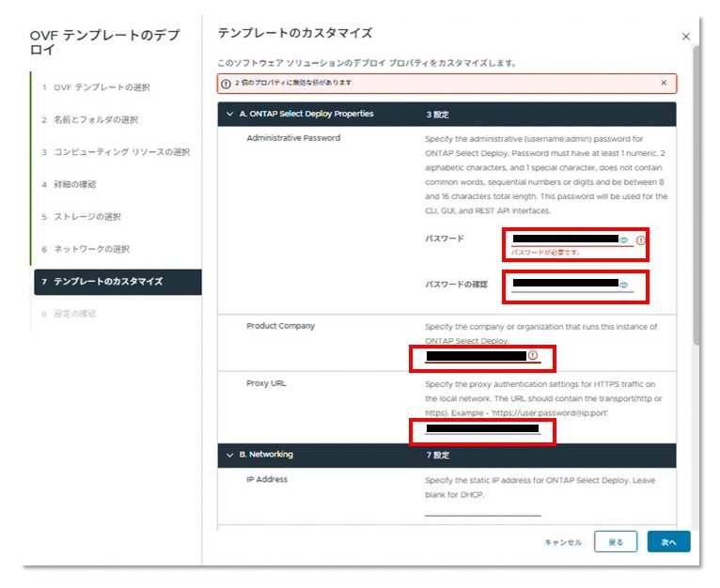720x588 pixels.
Task: Click the warning icon in error banner
Action: click(x=226, y=83)
